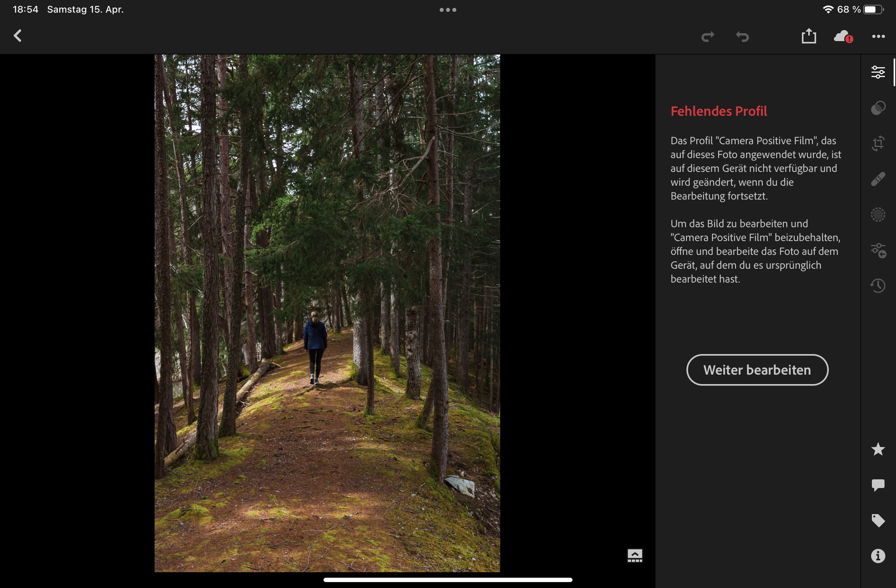Click the Weiter bearbeiten button

(x=757, y=370)
